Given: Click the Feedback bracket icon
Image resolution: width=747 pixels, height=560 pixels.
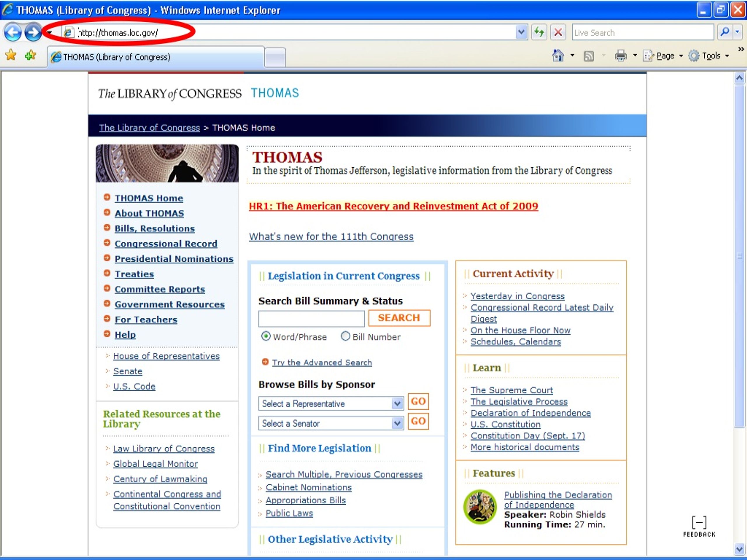Looking at the screenshot, I should [699, 523].
